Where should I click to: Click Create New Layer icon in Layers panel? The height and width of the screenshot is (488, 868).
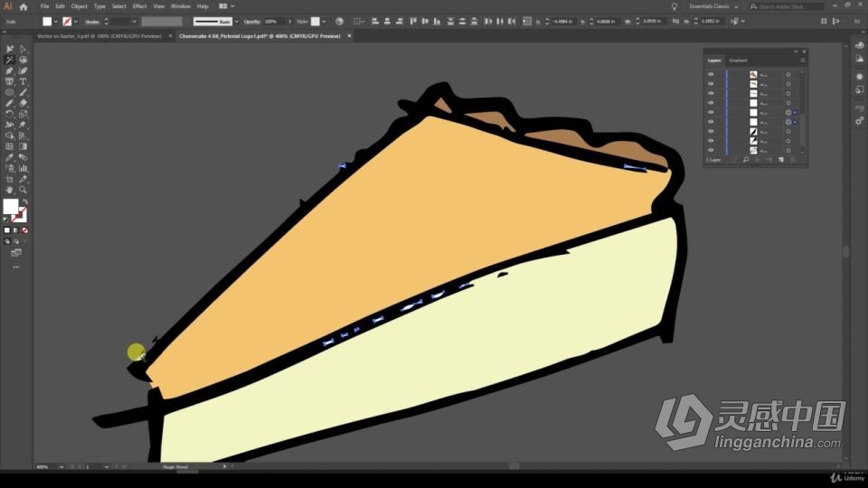tap(781, 159)
